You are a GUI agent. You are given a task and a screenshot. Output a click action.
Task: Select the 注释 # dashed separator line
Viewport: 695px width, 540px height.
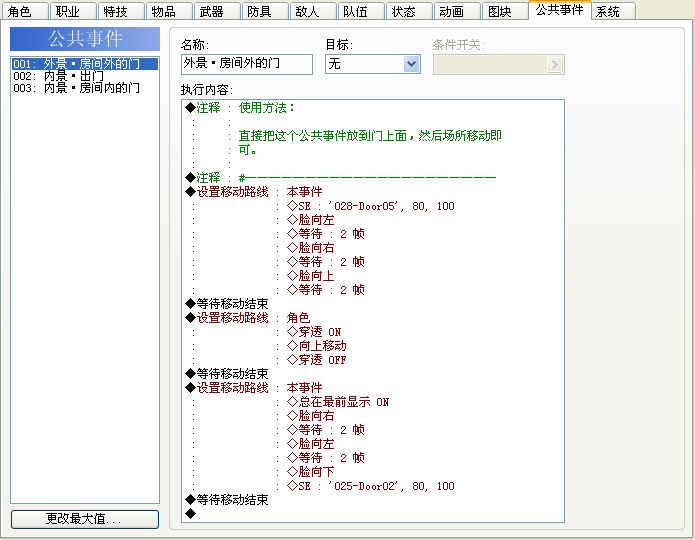(x=372, y=178)
